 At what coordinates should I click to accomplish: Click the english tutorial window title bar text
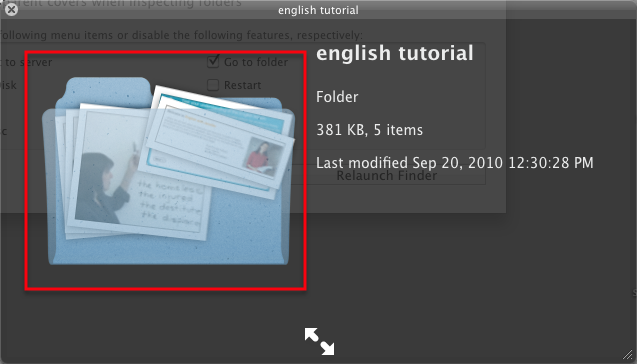pyautogui.click(x=318, y=10)
